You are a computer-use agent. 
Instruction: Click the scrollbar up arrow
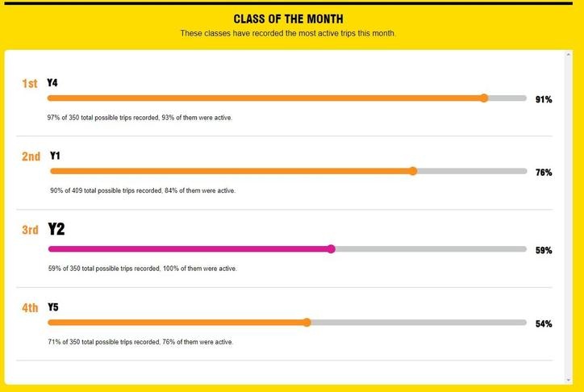coord(569,55)
